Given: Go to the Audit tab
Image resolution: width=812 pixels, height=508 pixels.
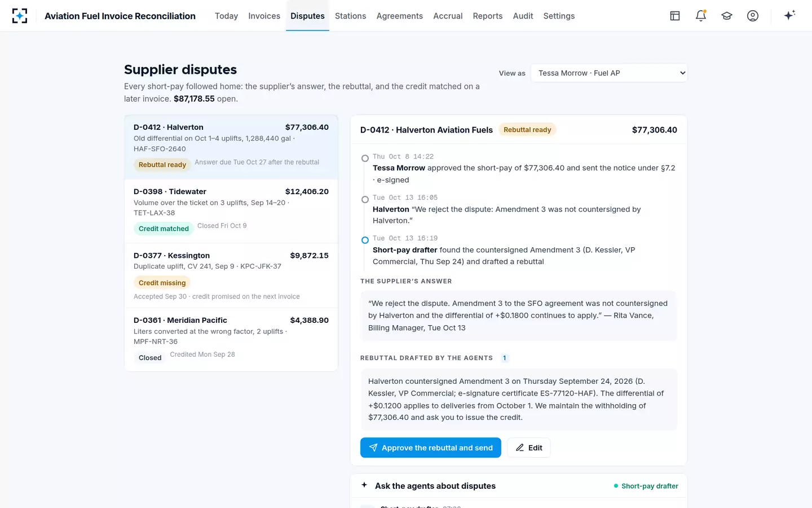Looking at the screenshot, I should coord(523,16).
